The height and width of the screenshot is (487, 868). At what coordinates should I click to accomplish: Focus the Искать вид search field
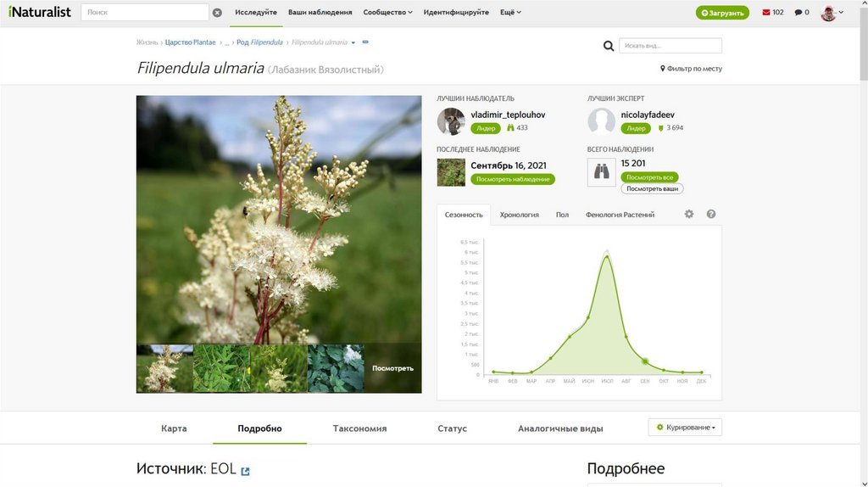[x=670, y=46]
